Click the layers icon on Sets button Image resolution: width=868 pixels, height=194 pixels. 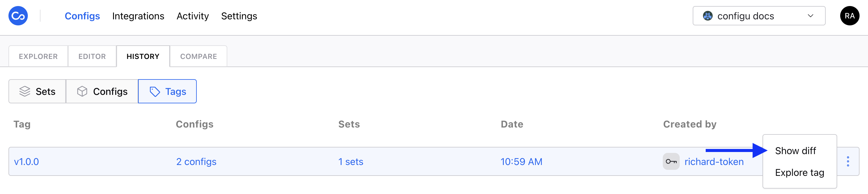click(x=24, y=91)
